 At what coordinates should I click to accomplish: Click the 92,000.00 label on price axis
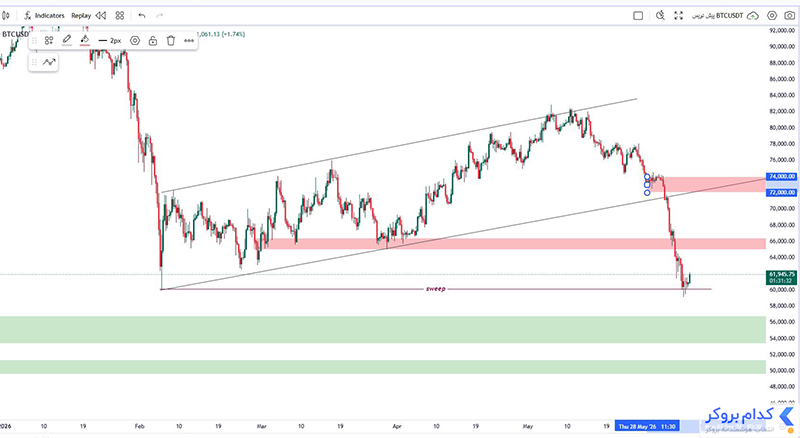(782, 31)
